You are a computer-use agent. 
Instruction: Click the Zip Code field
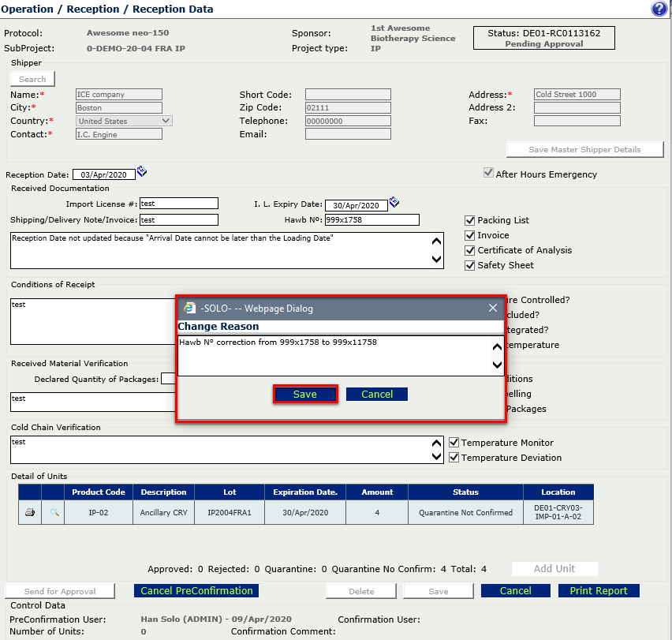click(348, 107)
